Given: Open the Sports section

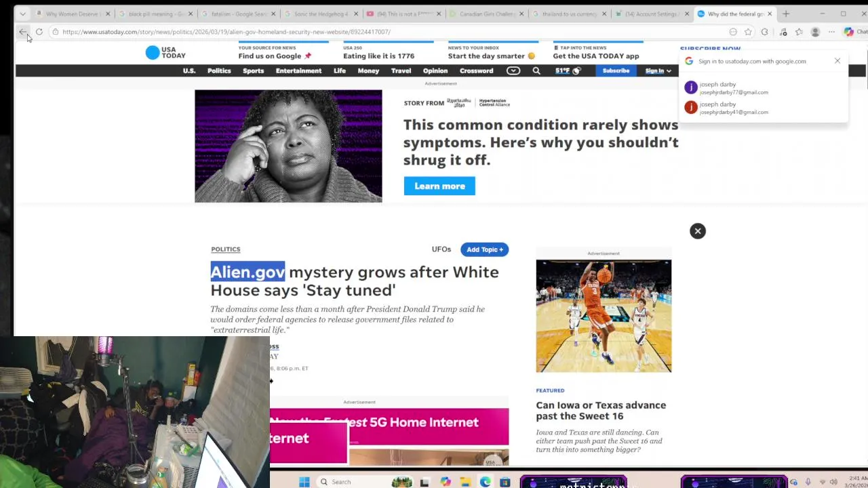Looking at the screenshot, I should pyautogui.click(x=253, y=70).
